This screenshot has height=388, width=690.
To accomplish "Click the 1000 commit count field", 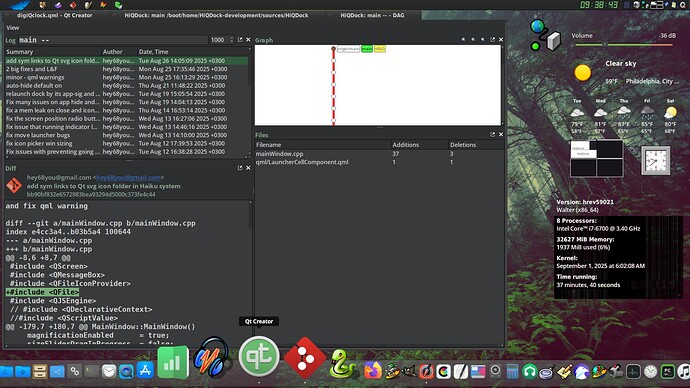I will tap(219, 40).
